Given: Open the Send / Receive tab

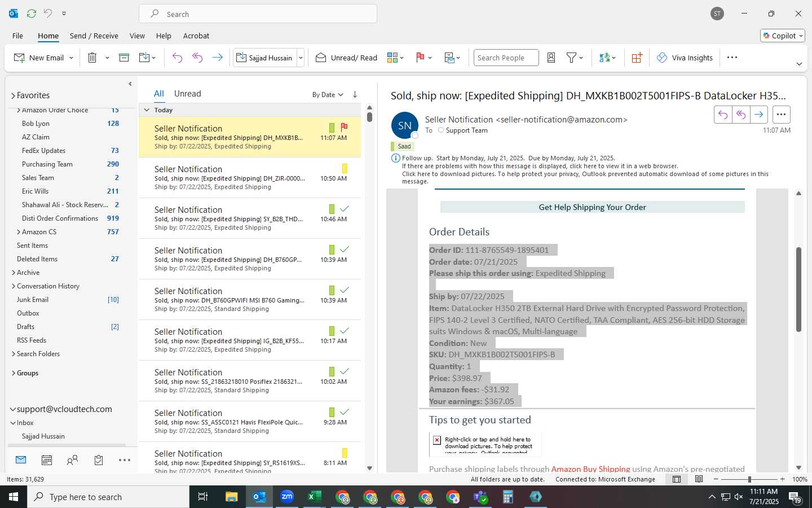Looking at the screenshot, I should point(94,36).
